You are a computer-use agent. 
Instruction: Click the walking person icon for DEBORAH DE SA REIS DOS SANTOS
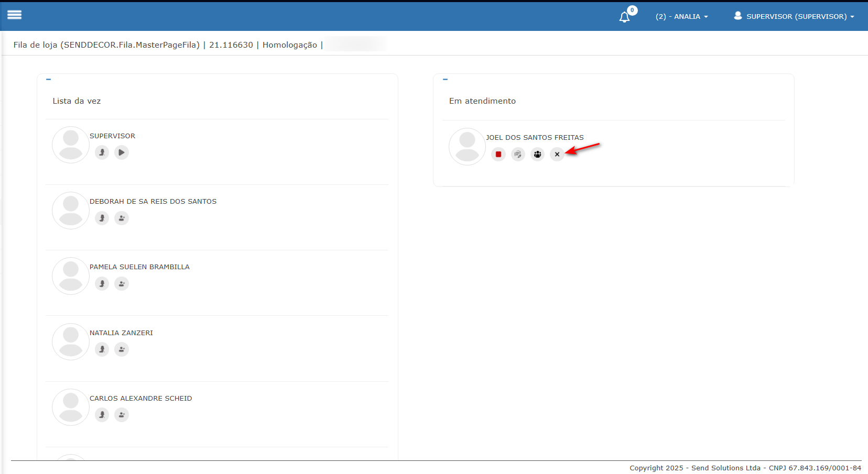(102, 218)
